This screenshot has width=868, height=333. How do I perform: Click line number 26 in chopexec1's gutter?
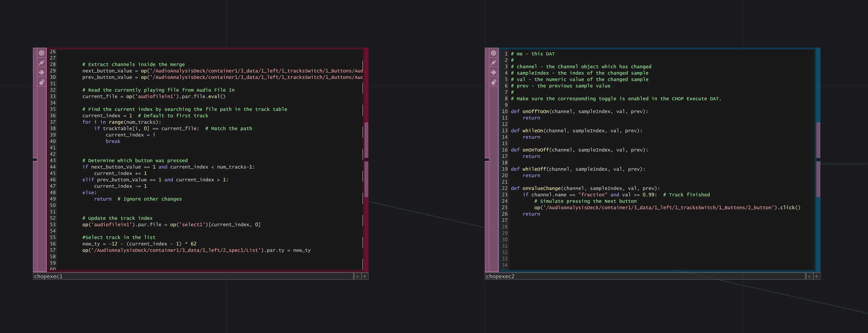point(53,52)
